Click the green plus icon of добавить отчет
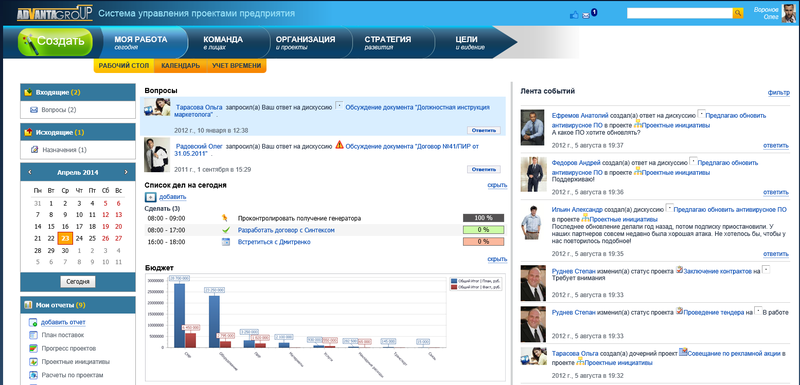 (33, 322)
